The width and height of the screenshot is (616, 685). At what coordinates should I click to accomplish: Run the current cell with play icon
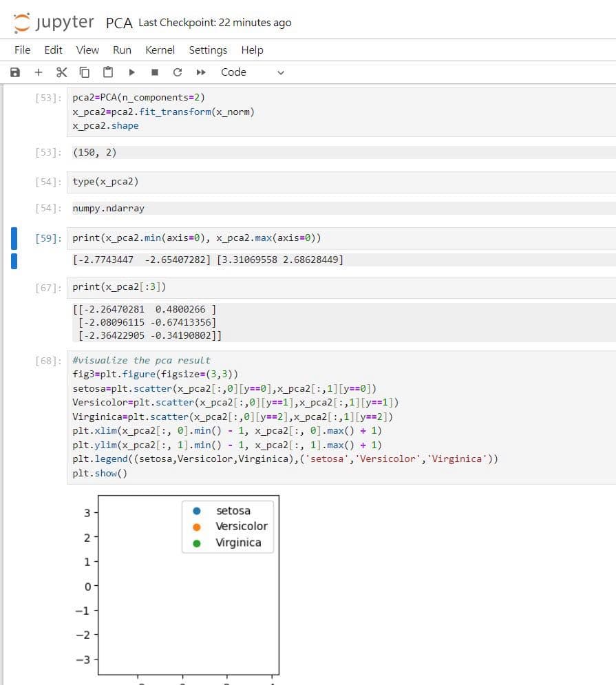[131, 72]
